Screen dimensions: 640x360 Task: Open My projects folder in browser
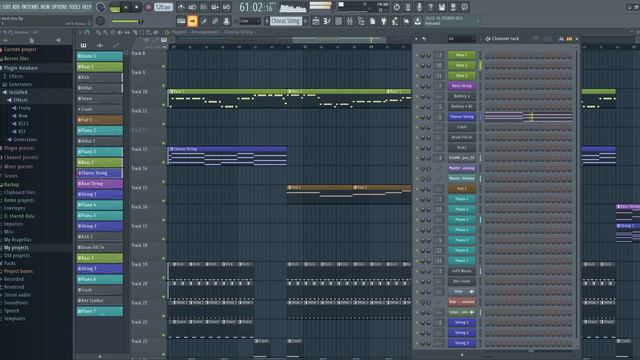coord(16,248)
